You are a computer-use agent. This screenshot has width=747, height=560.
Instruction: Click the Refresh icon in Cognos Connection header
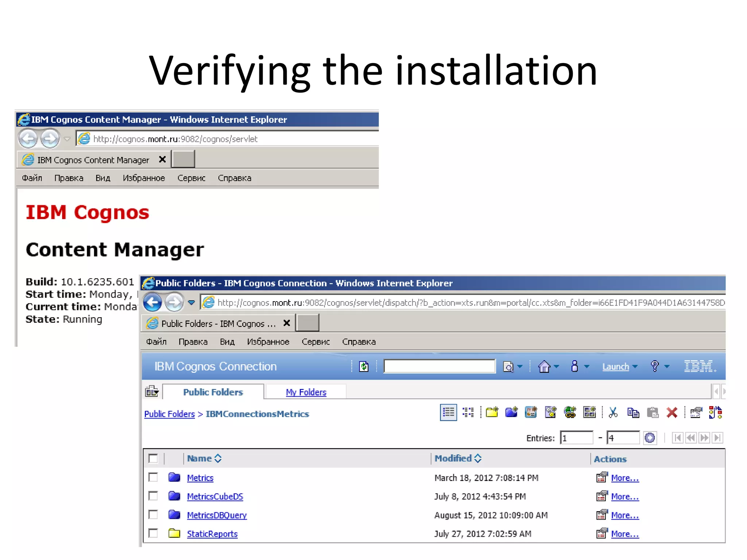point(364,366)
